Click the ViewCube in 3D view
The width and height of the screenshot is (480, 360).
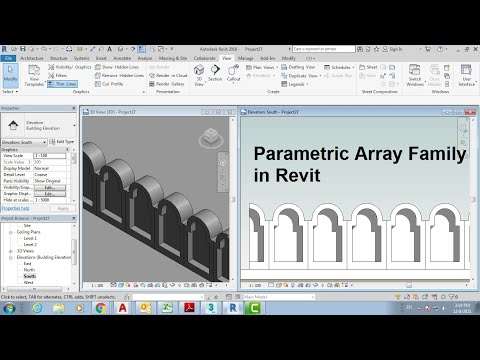click(211, 138)
